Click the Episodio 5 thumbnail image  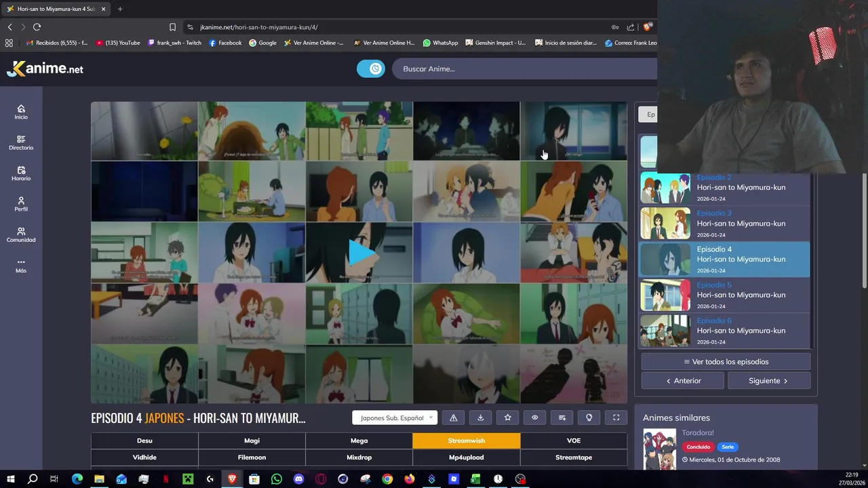point(665,296)
